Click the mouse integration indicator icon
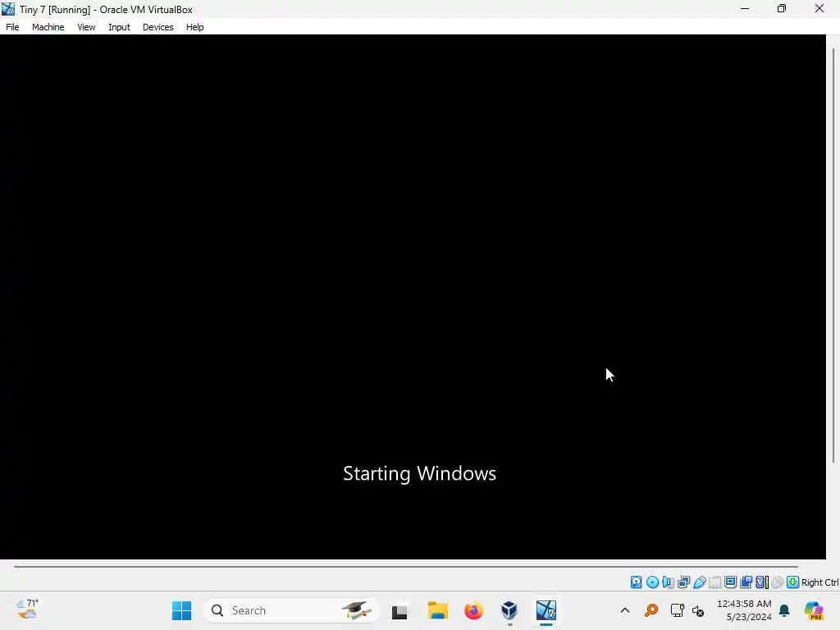The image size is (840, 630). click(x=778, y=582)
